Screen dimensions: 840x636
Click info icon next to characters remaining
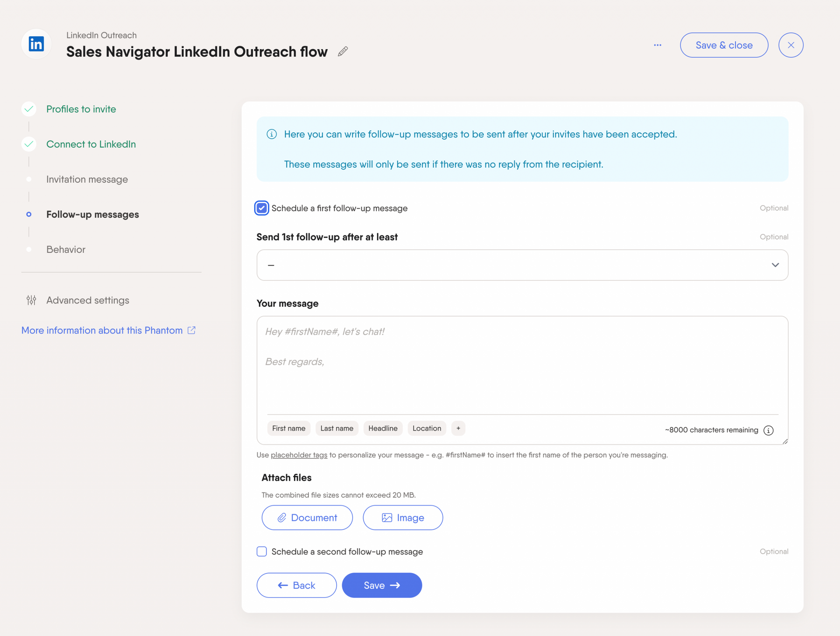(x=768, y=430)
